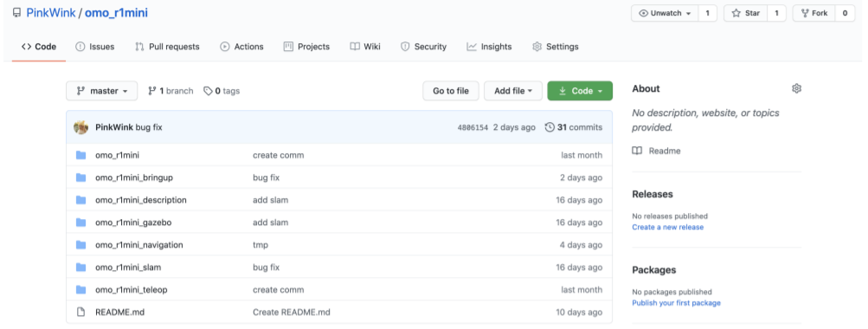Click 'create comm' message for omo_r1mini_teleop

[279, 290]
